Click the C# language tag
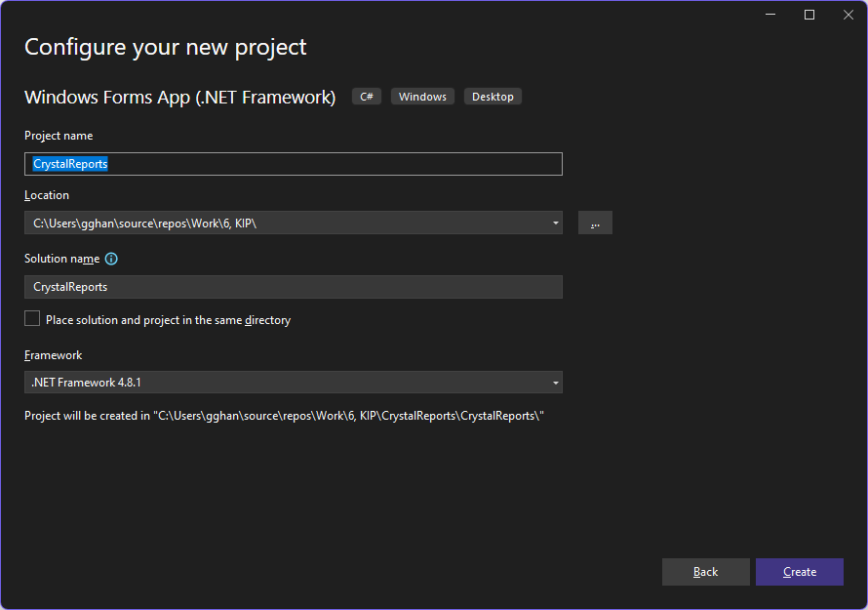The height and width of the screenshot is (610, 868). click(x=367, y=97)
